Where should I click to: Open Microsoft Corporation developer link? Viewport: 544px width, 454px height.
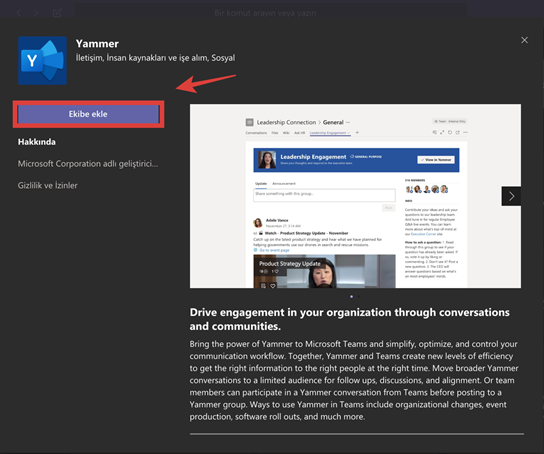pyautogui.click(x=88, y=164)
